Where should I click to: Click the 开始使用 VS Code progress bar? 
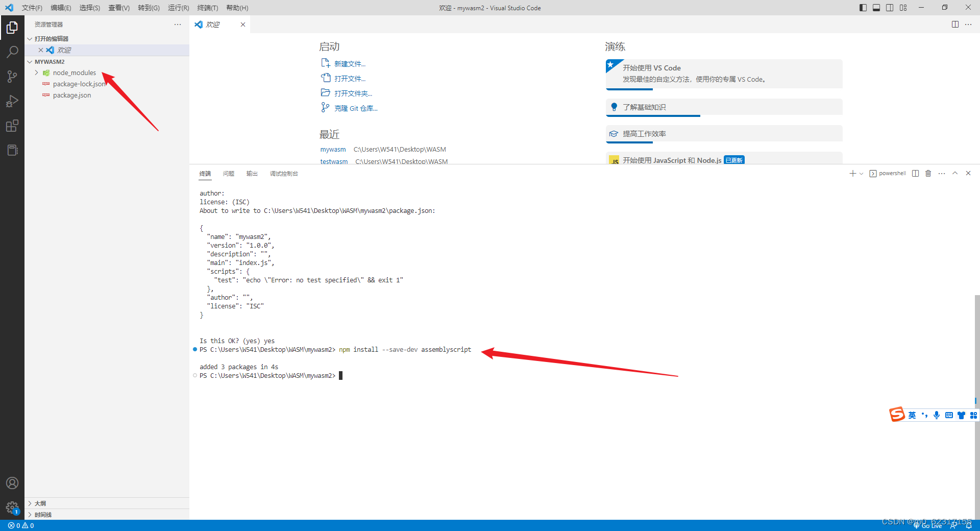point(629,89)
